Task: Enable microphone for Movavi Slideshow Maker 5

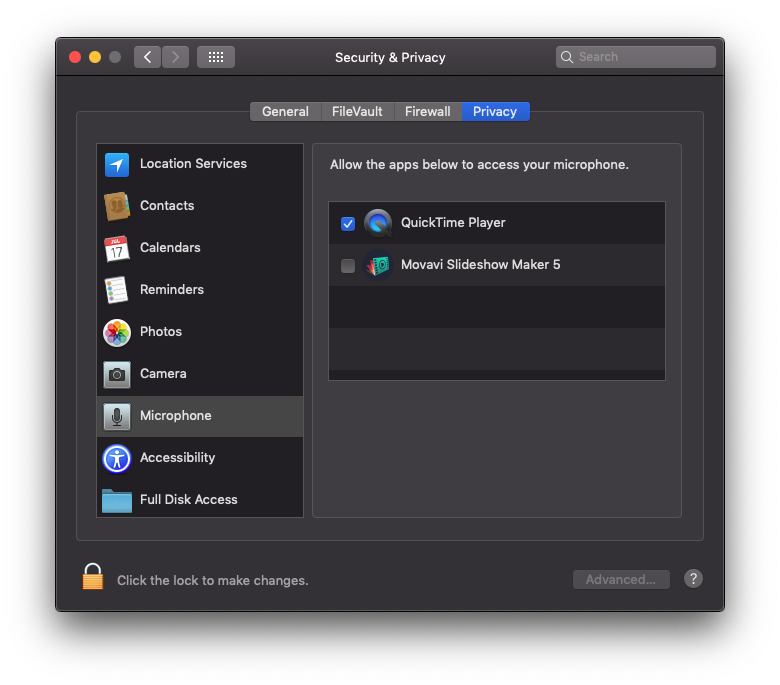Action: click(348, 266)
